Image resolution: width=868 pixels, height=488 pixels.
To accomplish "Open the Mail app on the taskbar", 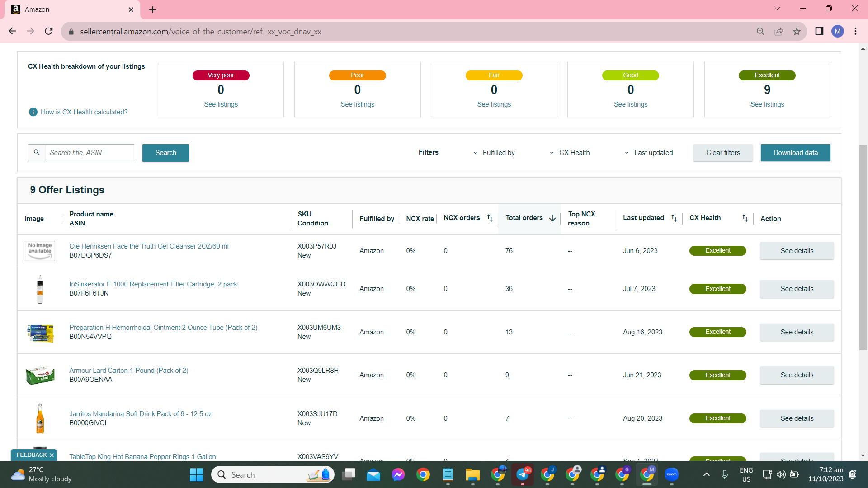I will click(373, 474).
